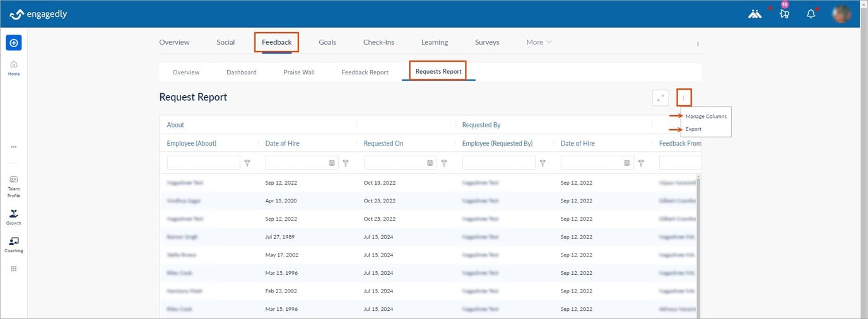Open the Feedback Report sub-tab
868x319 pixels.
[365, 72]
